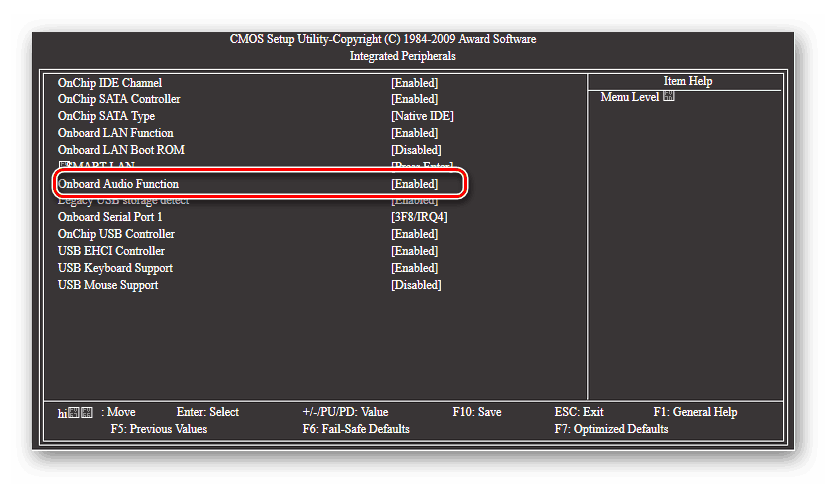Click the Menu Level indicator icon
This screenshot has height=484, width=828.
pyautogui.click(x=669, y=97)
